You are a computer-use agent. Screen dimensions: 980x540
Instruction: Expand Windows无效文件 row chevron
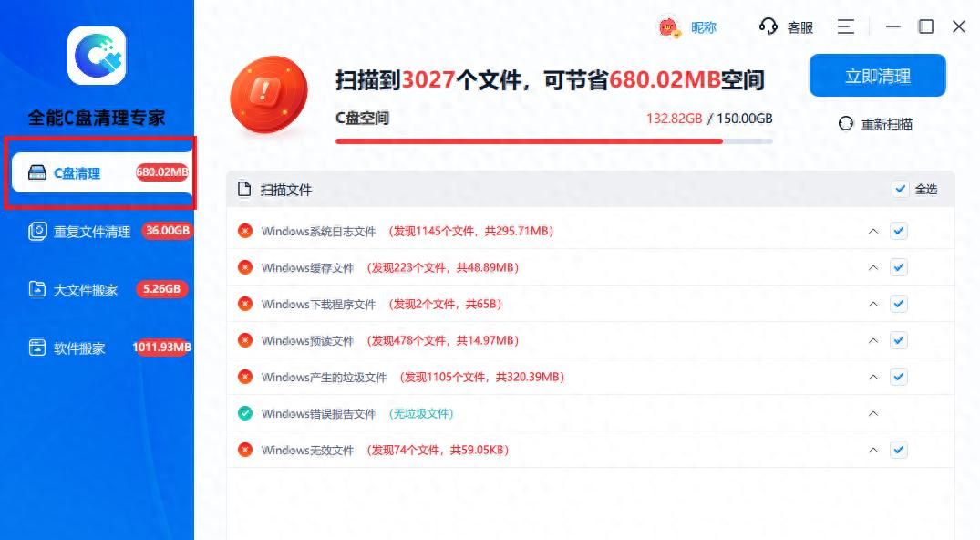point(873,450)
